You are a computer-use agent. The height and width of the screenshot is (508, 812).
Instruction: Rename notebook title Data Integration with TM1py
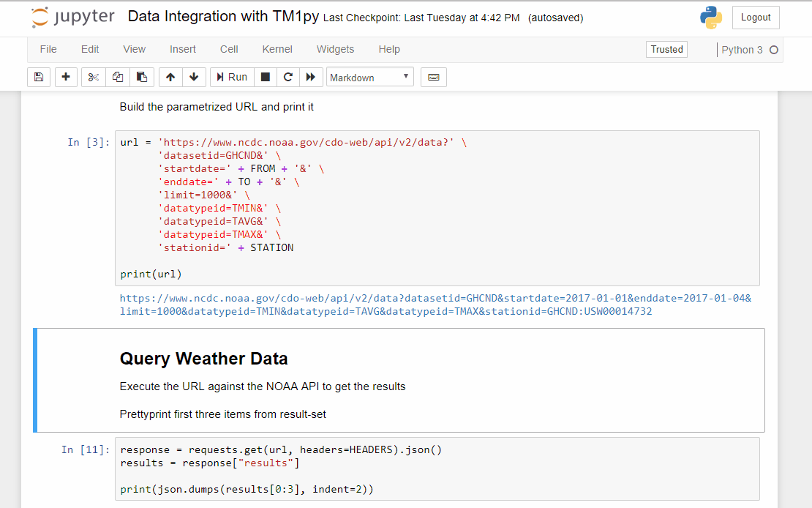tap(223, 16)
